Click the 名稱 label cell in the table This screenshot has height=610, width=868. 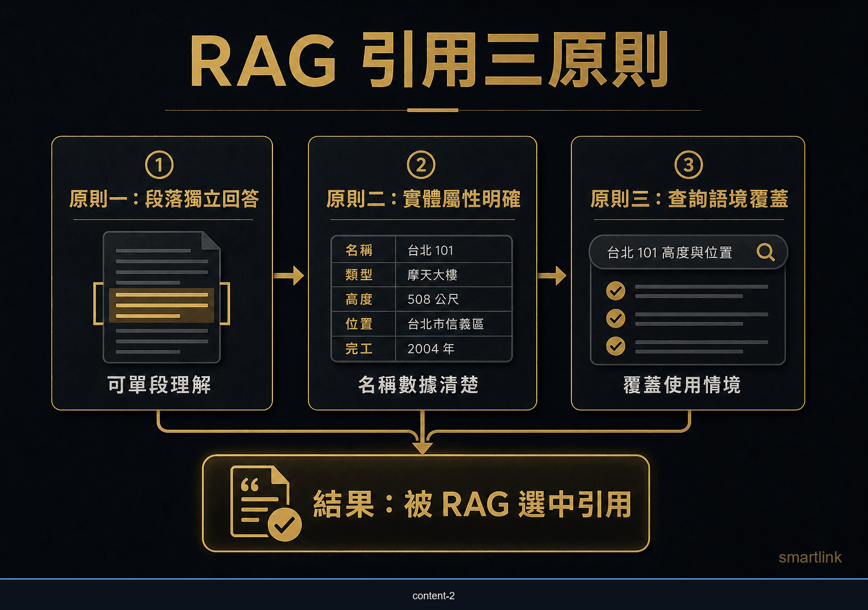(x=363, y=250)
